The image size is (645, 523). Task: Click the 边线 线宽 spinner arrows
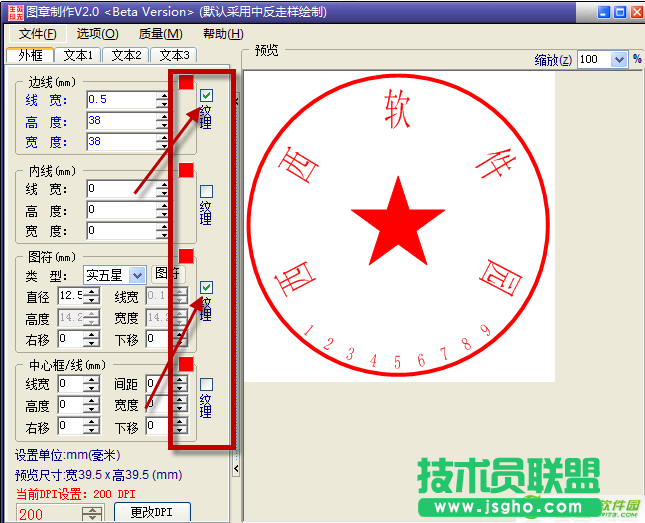pyautogui.click(x=164, y=100)
